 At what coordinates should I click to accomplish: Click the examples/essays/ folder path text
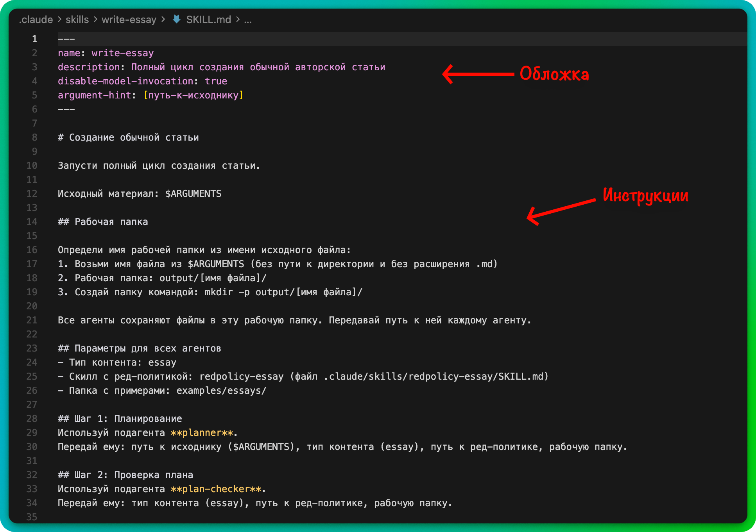(221, 391)
